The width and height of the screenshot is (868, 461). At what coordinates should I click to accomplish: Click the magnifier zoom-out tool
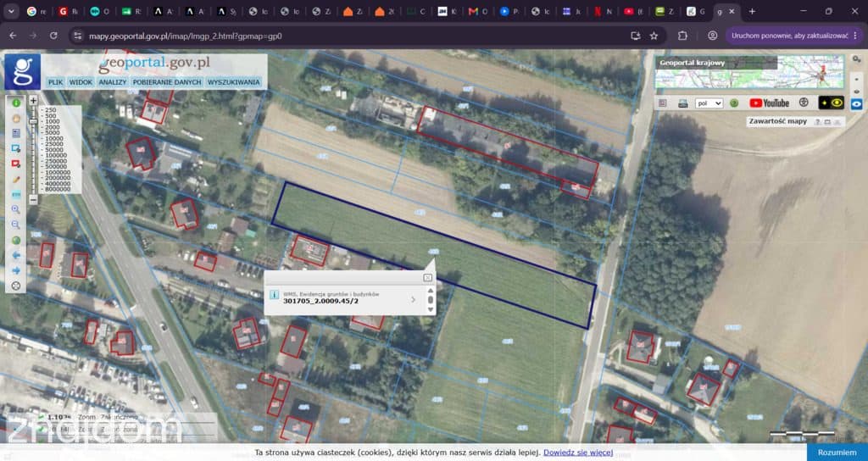click(x=16, y=225)
